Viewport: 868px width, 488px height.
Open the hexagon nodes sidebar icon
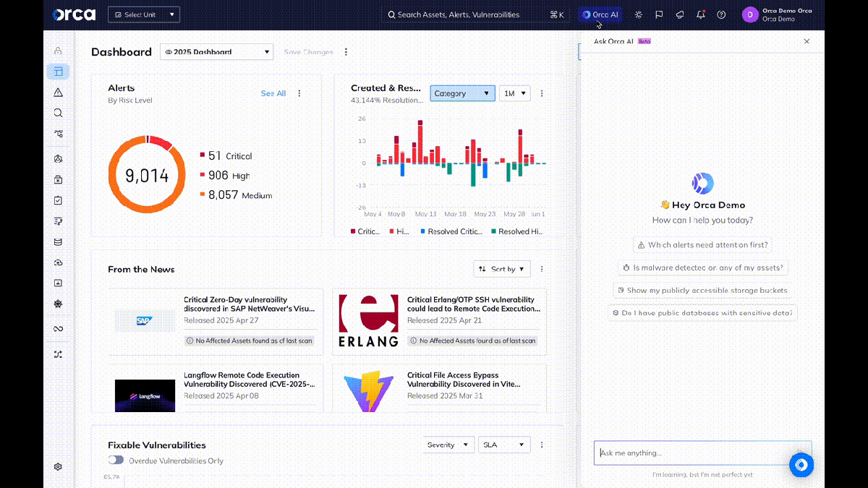[58, 159]
